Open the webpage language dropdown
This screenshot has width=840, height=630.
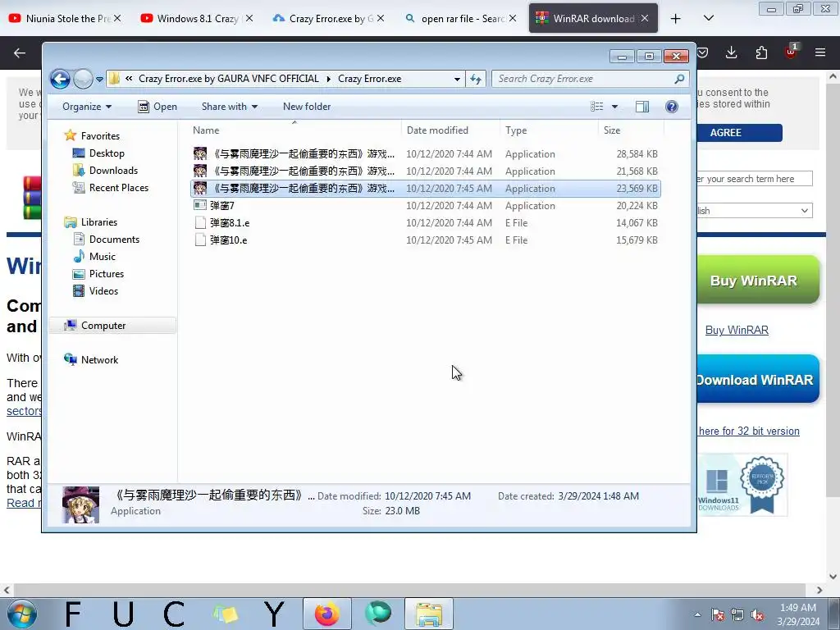[x=755, y=211]
